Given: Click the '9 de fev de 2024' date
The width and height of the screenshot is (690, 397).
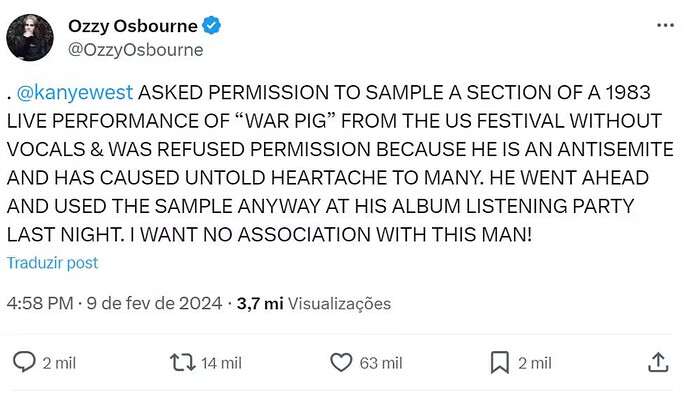Looking at the screenshot, I should coord(154,303).
